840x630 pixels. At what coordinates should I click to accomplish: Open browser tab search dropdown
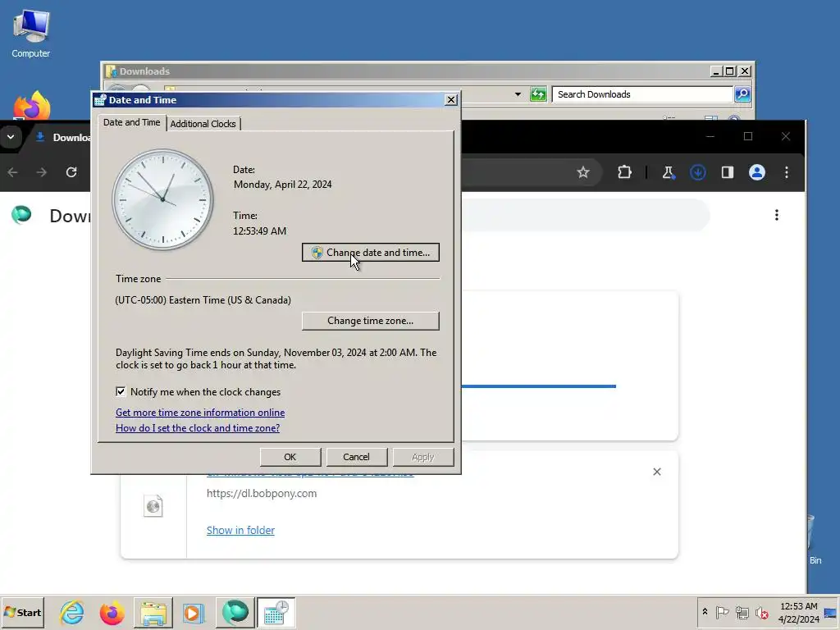click(x=11, y=137)
